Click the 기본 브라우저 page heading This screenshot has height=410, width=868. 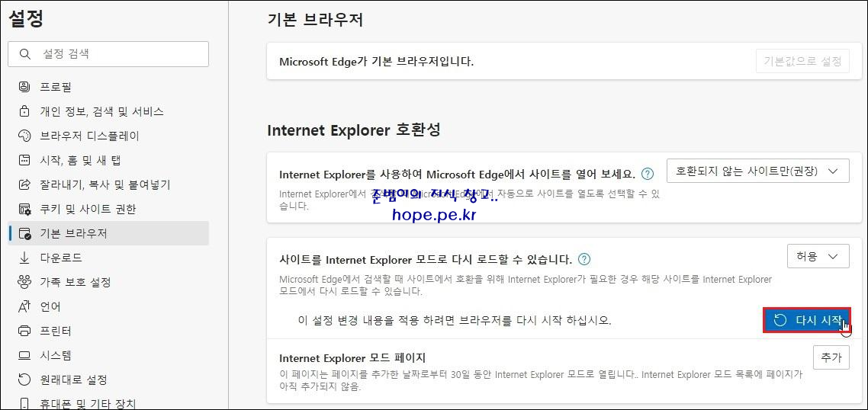point(315,20)
